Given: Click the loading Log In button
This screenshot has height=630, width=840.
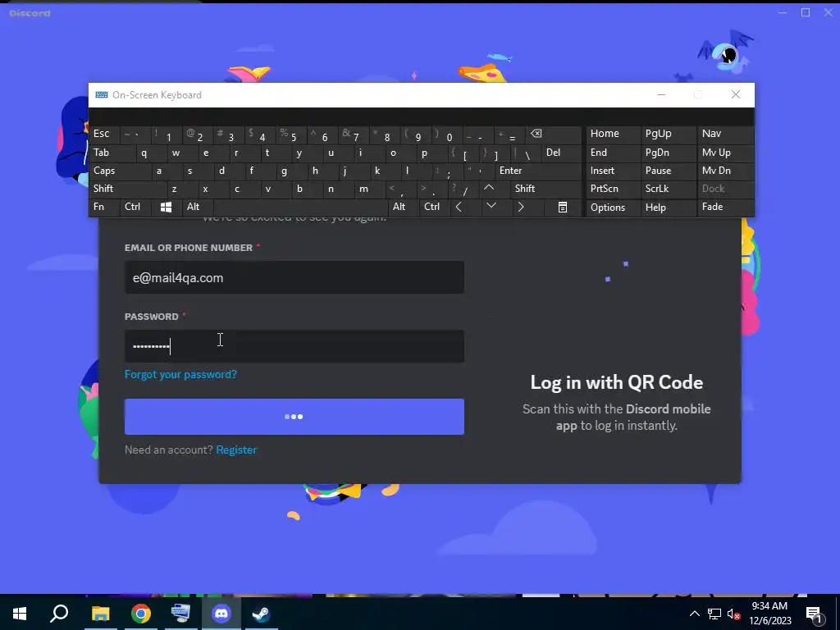Looking at the screenshot, I should point(294,417).
